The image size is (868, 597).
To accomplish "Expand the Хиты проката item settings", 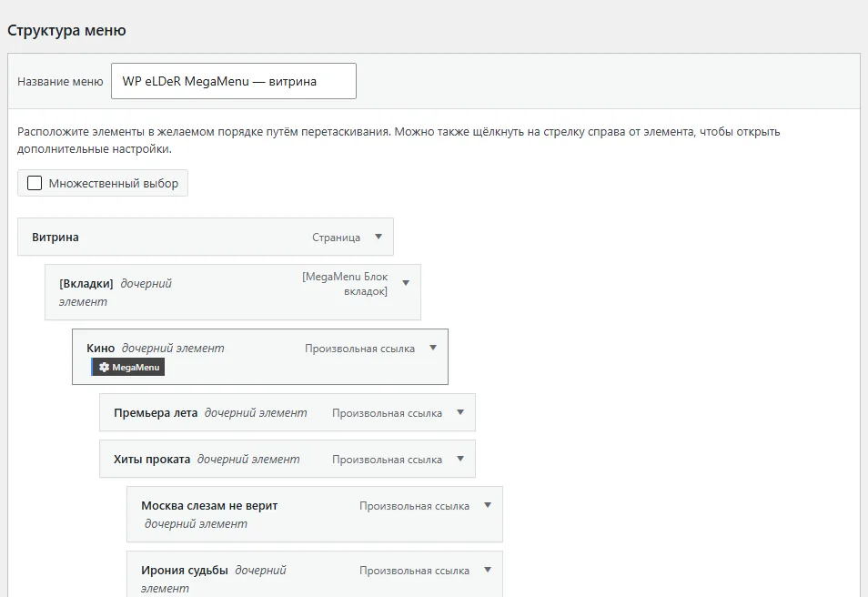I will (460, 459).
